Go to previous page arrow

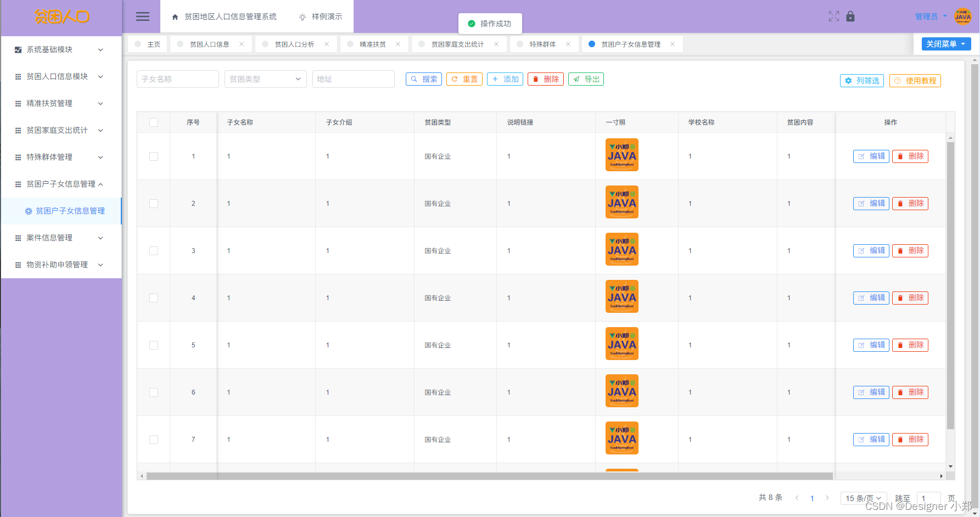pyautogui.click(x=797, y=498)
